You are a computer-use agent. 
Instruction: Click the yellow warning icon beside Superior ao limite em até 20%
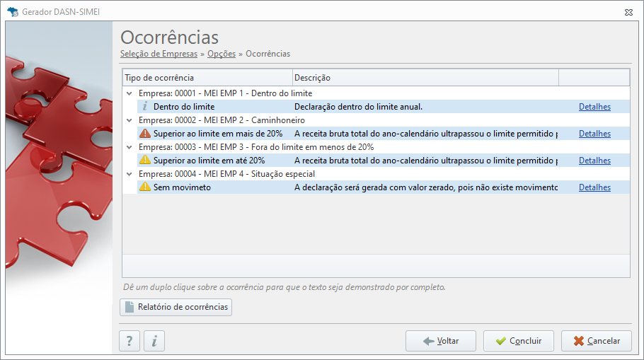(145, 160)
